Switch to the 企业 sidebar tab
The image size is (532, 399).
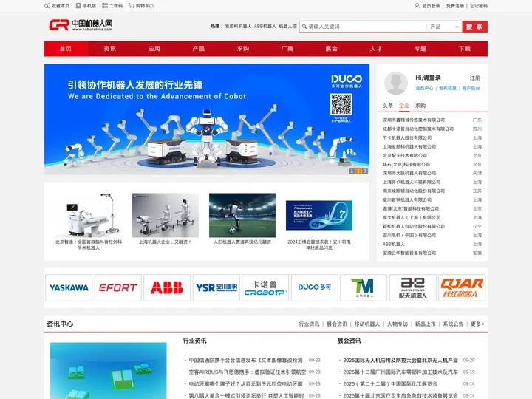click(404, 106)
